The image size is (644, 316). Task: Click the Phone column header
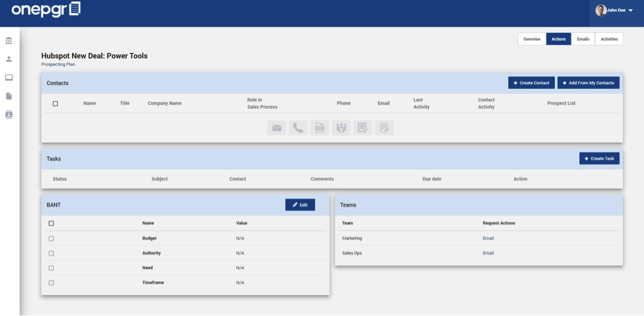[343, 104]
